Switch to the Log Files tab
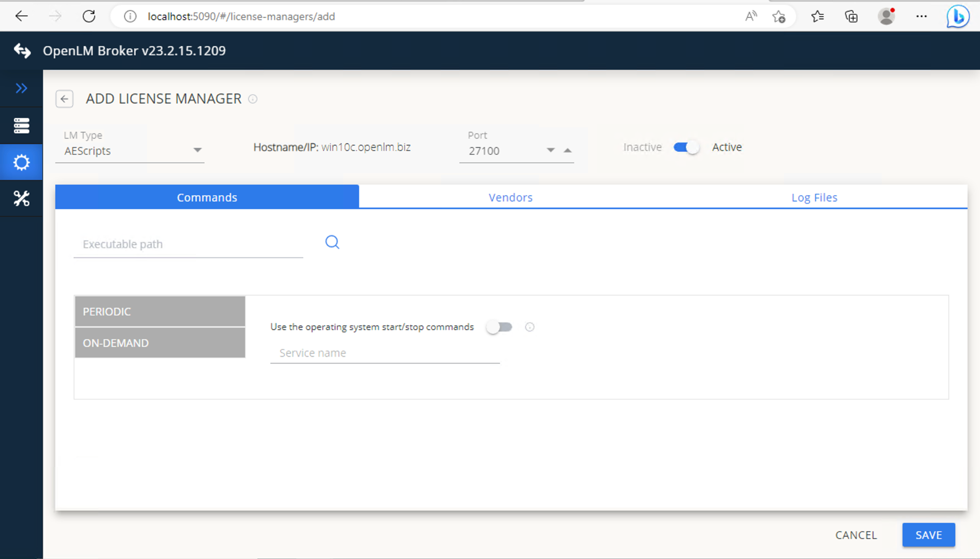The width and height of the screenshot is (980, 559). [x=814, y=197]
